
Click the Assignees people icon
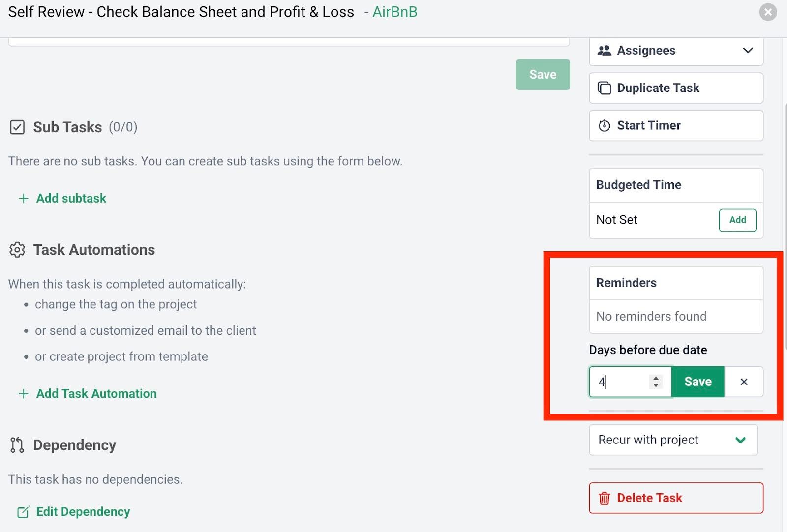coord(604,51)
